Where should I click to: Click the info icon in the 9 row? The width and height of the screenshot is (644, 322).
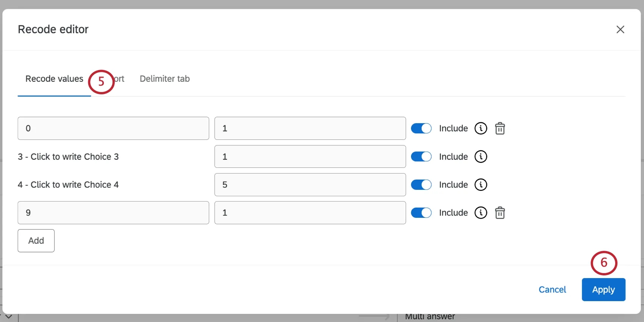481,213
